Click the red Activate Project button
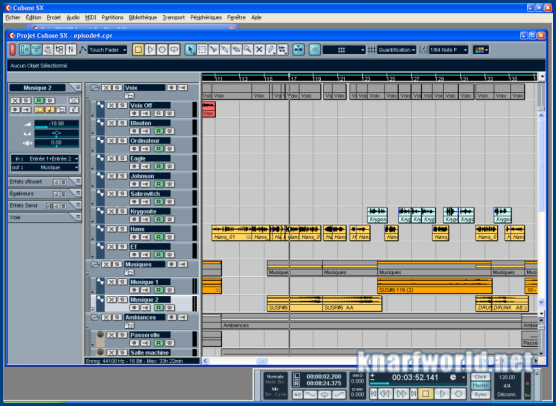Image resolution: width=556 pixels, height=406 pixels. pyautogui.click(x=12, y=50)
